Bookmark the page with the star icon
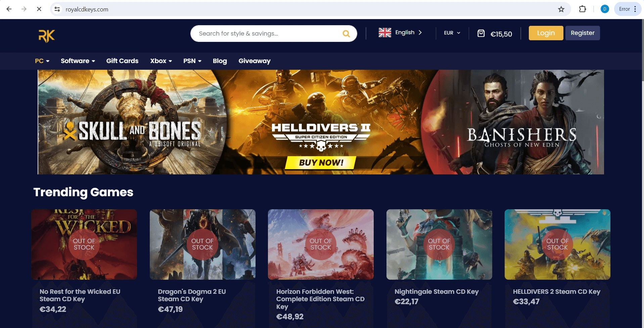The height and width of the screenshot is (328, 644). click(561, 9)
